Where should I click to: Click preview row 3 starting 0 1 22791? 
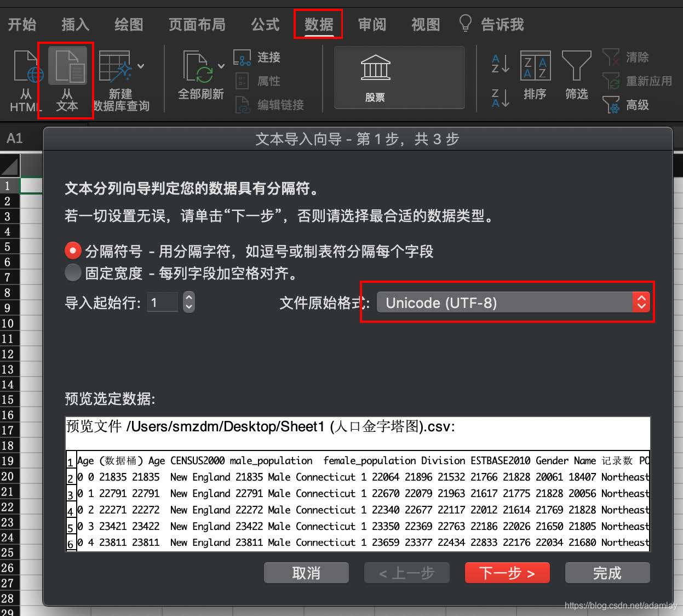[x=358, y=493]
